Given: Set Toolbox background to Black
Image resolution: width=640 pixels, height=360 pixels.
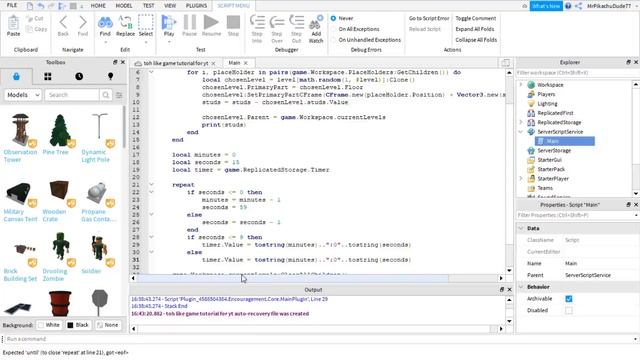Looking at the screenshot, I should 78,325.
